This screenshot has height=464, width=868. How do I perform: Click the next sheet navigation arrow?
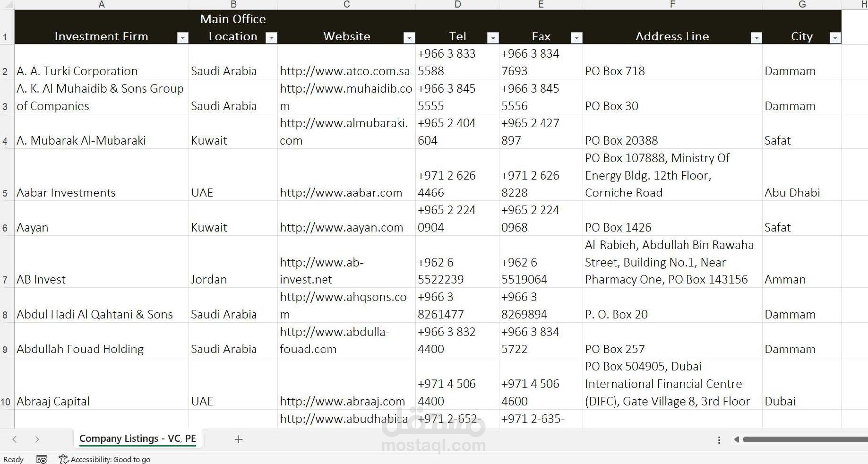tap(37, 439)
